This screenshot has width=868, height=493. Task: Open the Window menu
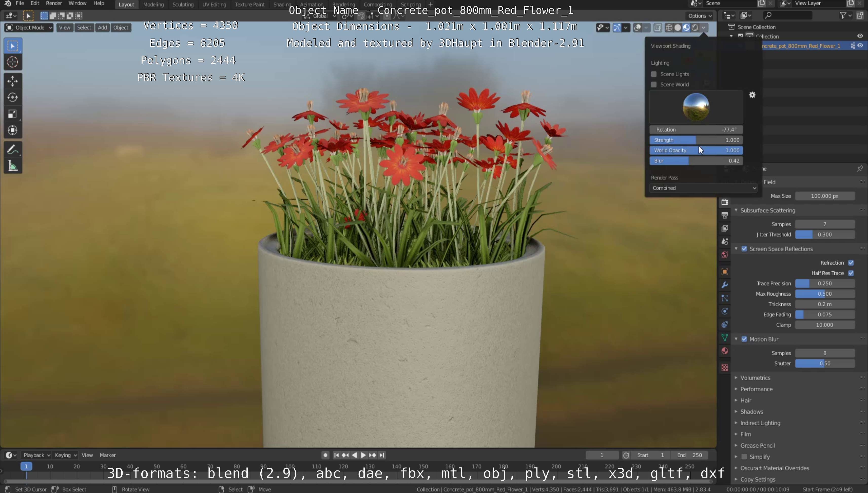[78, 3]
